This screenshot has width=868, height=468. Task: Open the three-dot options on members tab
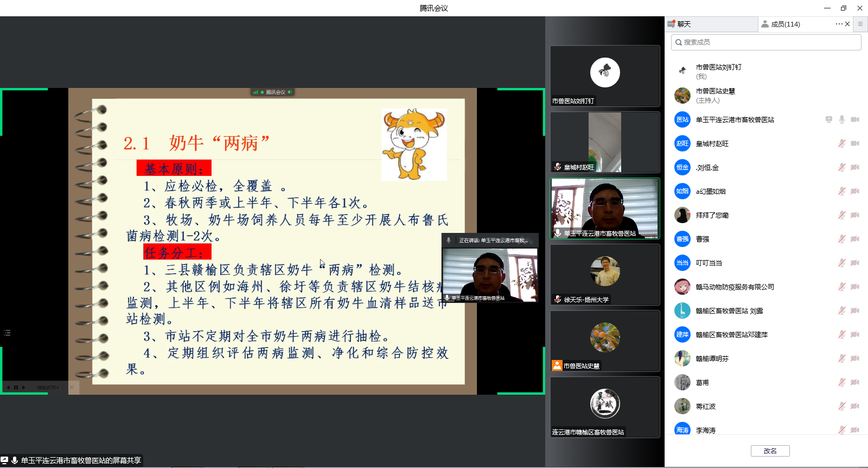pyautogui.click(x=839, y=24)
